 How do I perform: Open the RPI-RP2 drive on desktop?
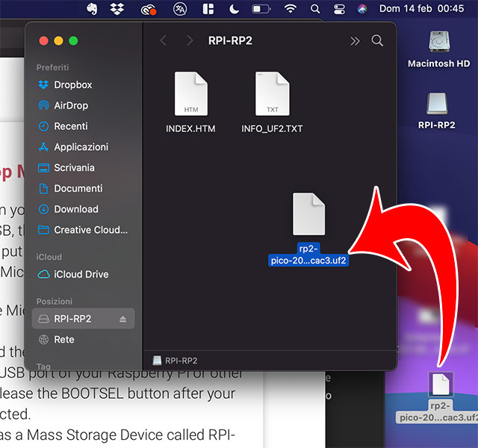pyautogui.click(x=437, y=105)
